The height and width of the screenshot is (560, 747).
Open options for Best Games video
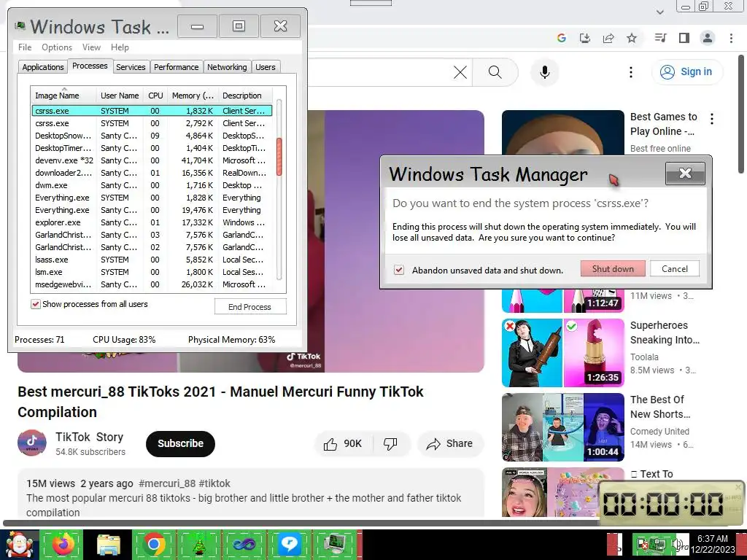tap(712, 119)
